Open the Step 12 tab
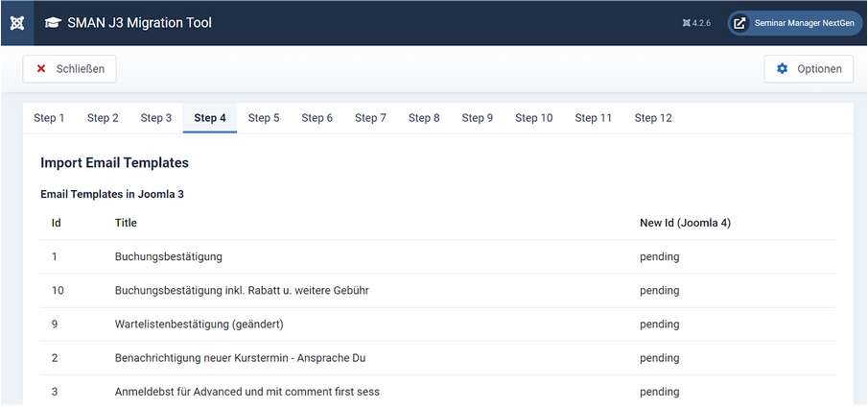This screenshot has height=409, width=868. [x=653, y=118]
